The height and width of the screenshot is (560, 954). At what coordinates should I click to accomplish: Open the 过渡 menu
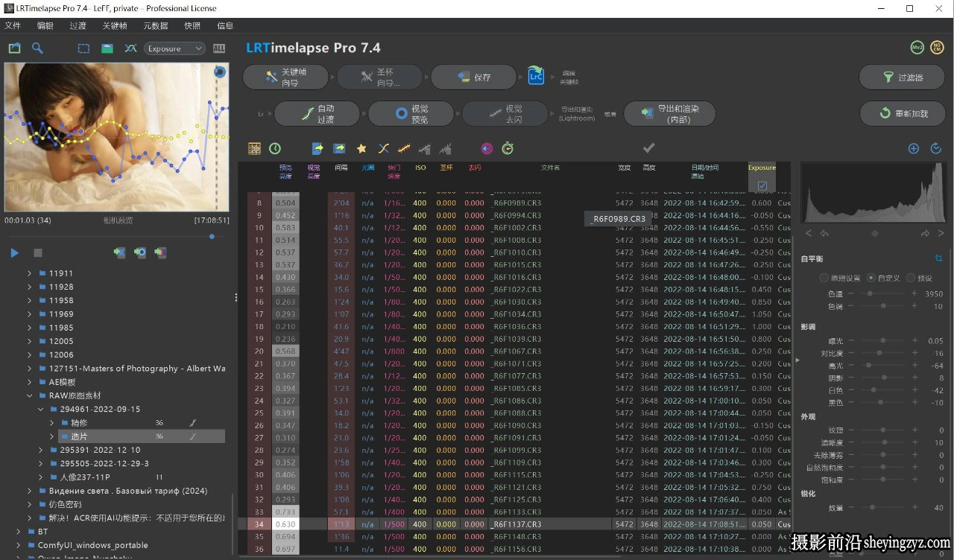click(78, 25)
